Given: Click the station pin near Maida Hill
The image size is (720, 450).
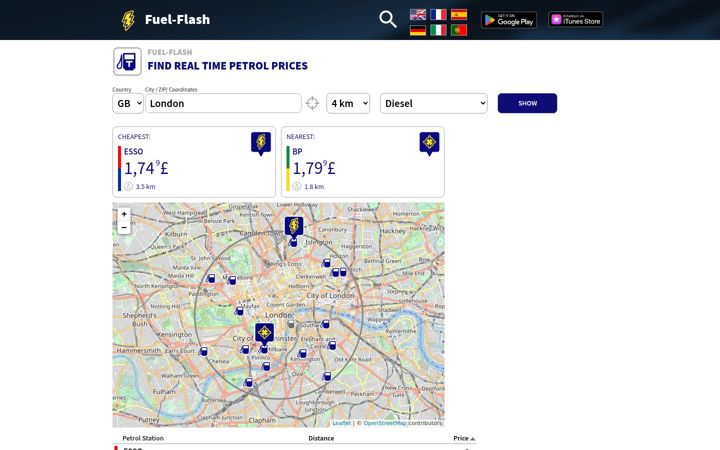Looking at the screenshot, I should click(x=211, y=278).
